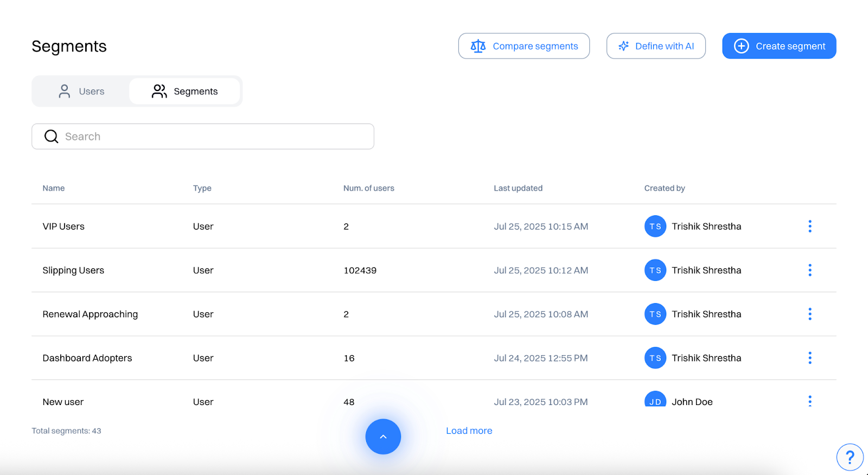Click date Jul 25, 2025 10:12 AM
The width and height of the screenshot is (868, 475).
[541, 270]
